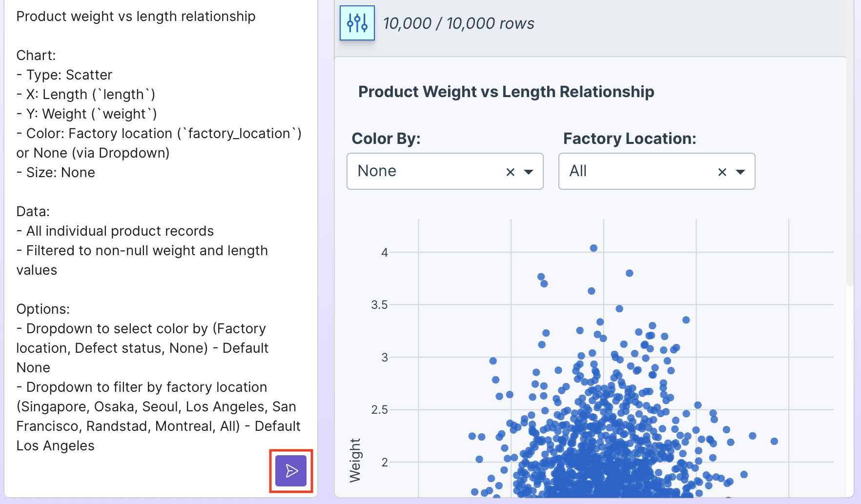The image size is (861, 504).
Task: Click the 3.5 tick on weight axis
Action: (379, 305)
